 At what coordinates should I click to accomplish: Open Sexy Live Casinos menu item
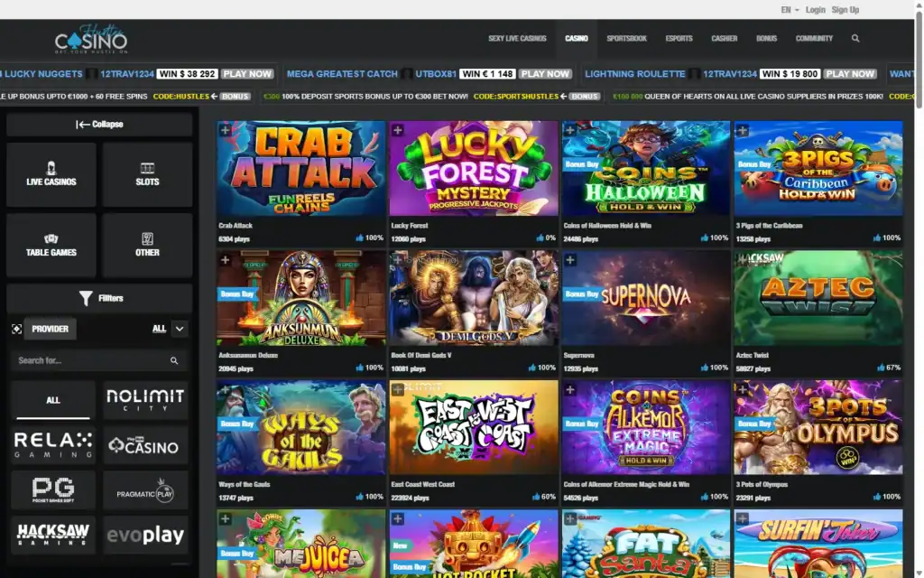pyautogui.click(x=517, y=38)
